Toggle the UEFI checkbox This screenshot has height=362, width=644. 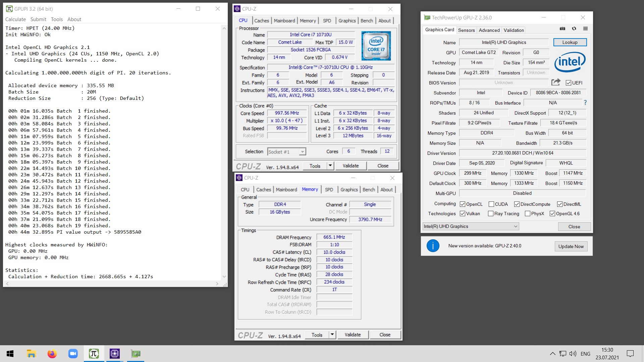[568, 83]
